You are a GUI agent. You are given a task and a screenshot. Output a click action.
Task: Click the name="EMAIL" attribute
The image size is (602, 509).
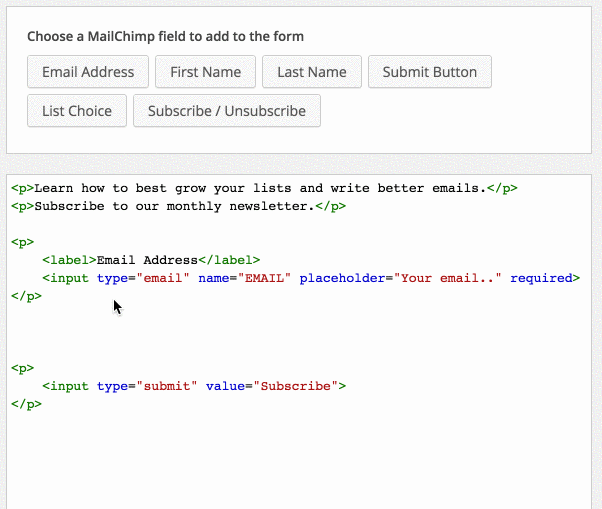pyautogui.click(x=245, y=278)
